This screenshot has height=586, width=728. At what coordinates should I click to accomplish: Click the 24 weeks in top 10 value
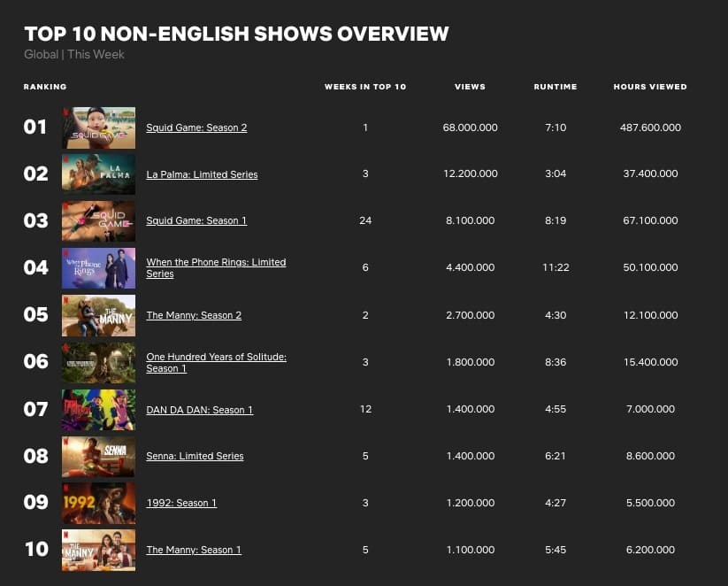pyautogui.click(x=365, y=220)
